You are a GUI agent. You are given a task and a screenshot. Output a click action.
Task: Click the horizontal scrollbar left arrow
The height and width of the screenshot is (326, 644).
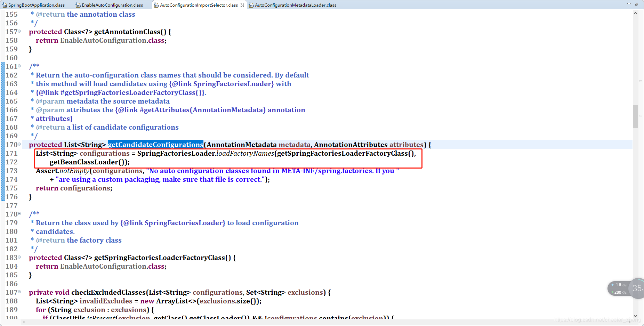pos(24,322)
